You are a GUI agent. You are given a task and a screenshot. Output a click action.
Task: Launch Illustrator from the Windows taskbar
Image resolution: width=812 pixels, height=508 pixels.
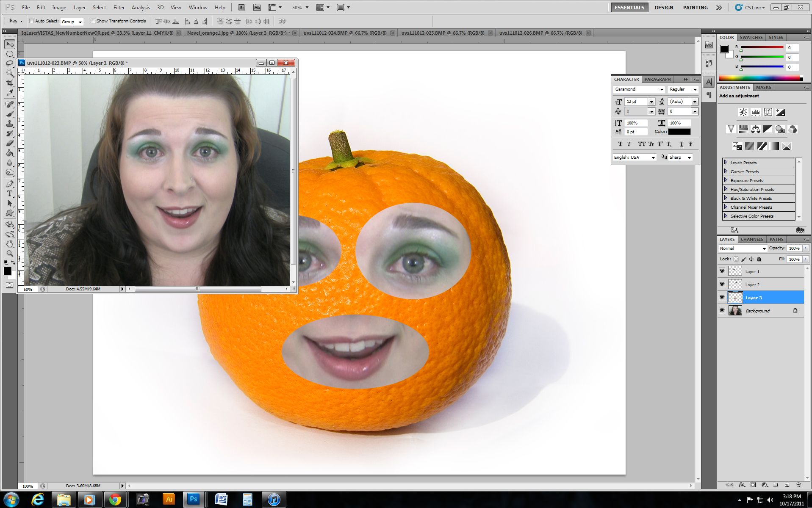click(x=169, y=500)
